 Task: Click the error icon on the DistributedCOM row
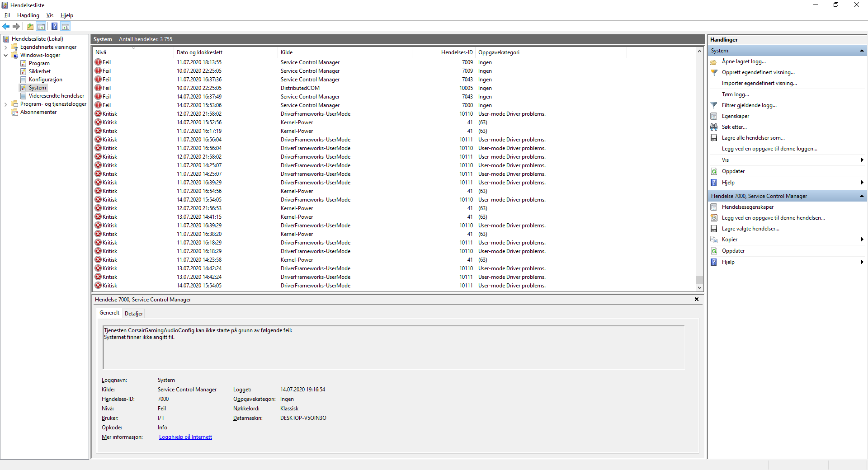tap(98, 88)
